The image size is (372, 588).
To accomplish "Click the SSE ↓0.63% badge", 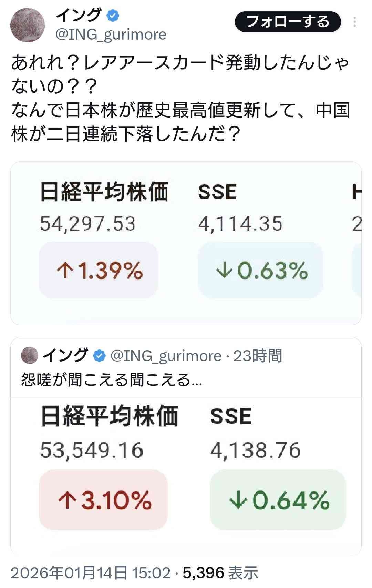I will 260,270.
